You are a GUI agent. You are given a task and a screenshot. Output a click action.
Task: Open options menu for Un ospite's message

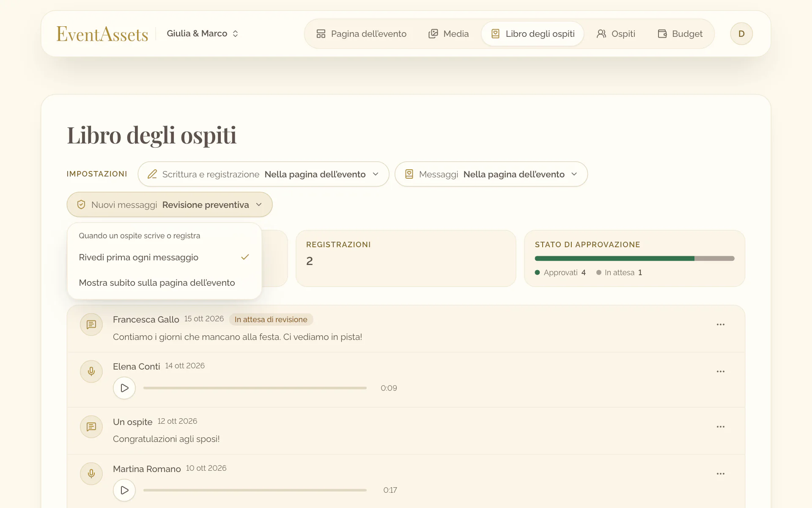tap(721, 427)
